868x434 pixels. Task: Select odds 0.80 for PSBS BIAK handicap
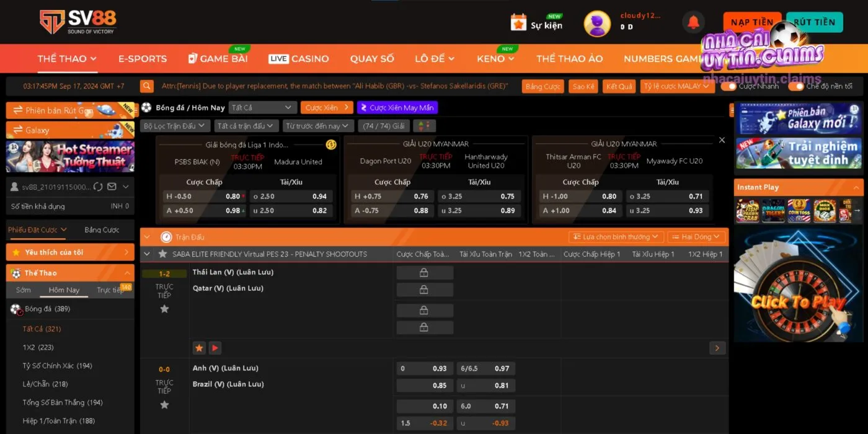[232, 197]
